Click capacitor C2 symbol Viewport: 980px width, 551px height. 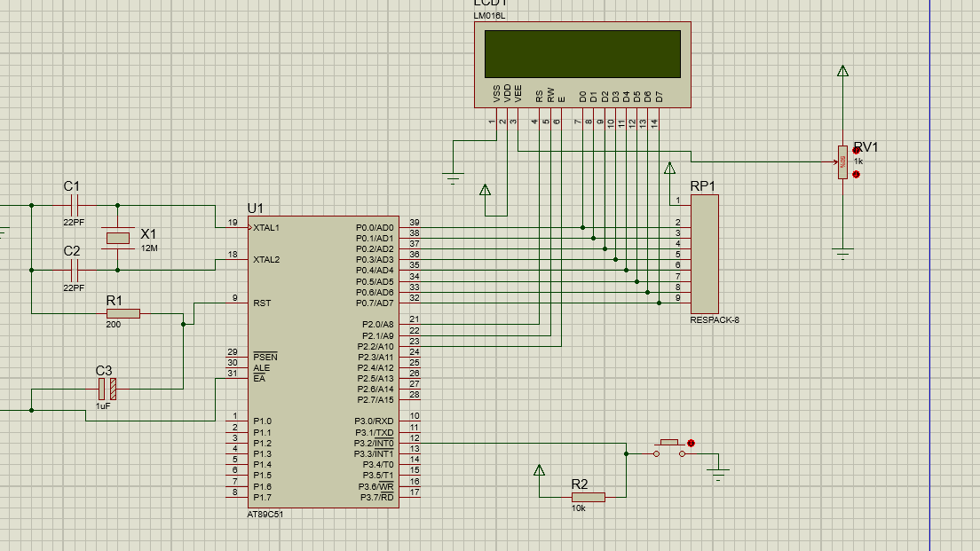coord(75,270)
